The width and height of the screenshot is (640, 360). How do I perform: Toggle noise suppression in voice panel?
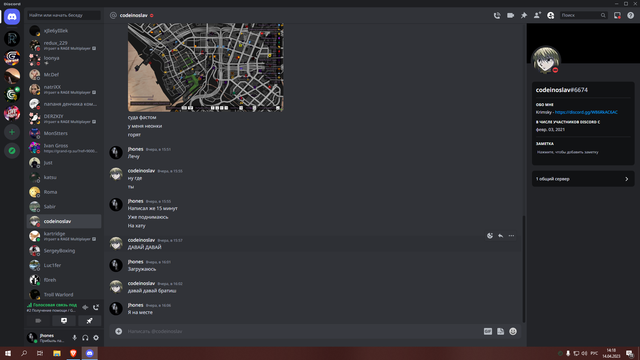point(85,307)
